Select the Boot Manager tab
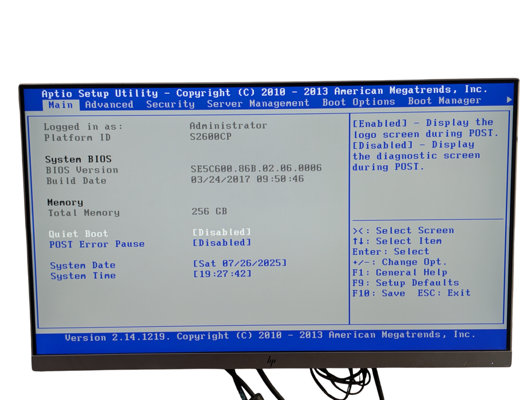 (444, 101)
